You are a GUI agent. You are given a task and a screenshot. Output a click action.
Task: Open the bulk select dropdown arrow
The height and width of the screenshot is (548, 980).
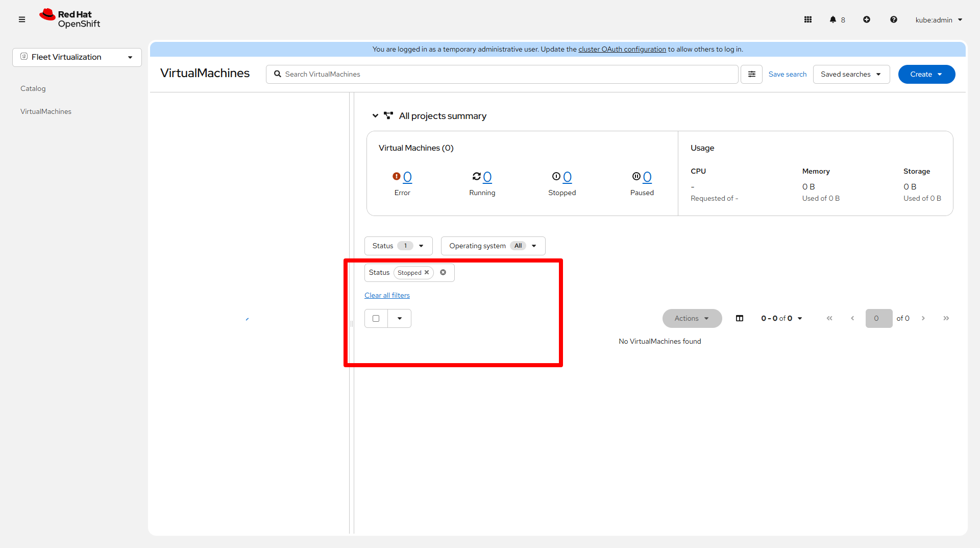400,318
